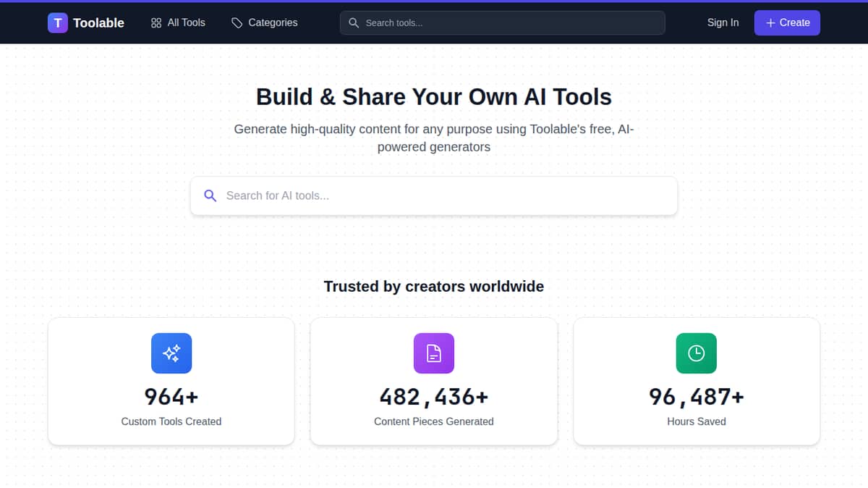Viewport: 868px width, 488px height.
Task: Click the Sign In link
Action: (x=723, y=22)
